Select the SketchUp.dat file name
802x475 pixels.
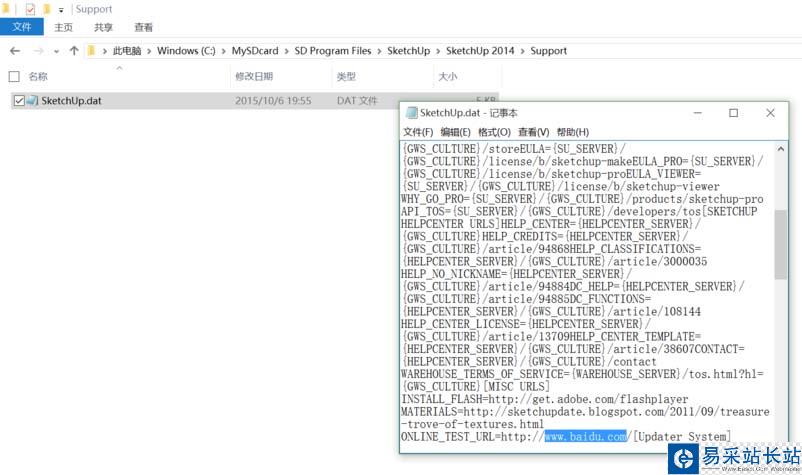tap(71, 101)
